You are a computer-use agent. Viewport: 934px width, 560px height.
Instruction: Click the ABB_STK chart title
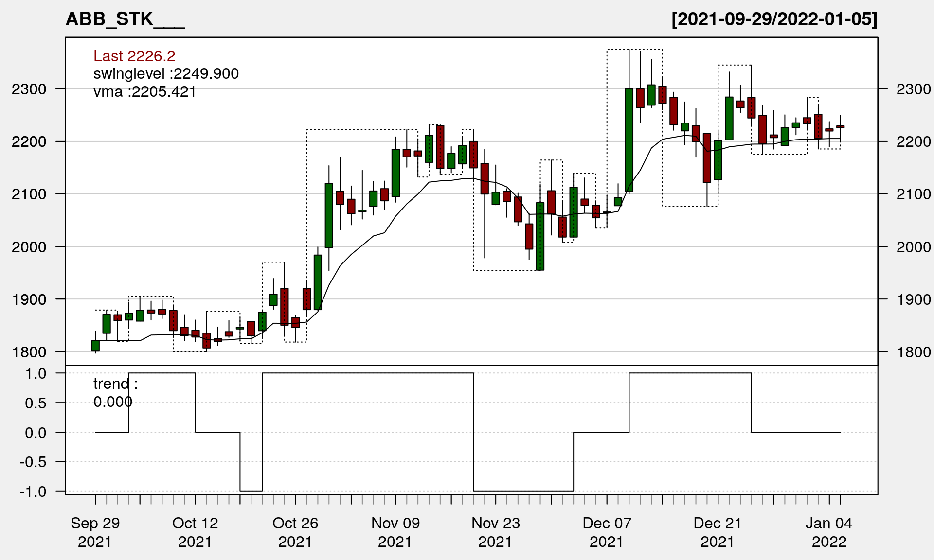click(x=125, y=19)
